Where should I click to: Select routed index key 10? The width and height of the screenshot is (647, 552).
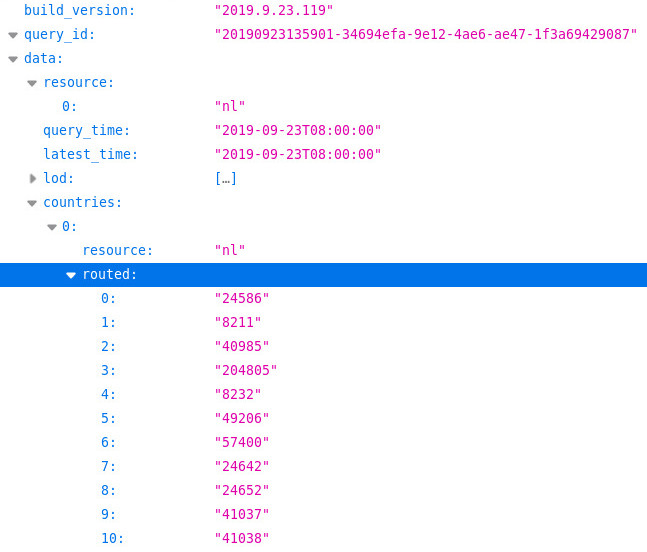(x=113, y=538)
